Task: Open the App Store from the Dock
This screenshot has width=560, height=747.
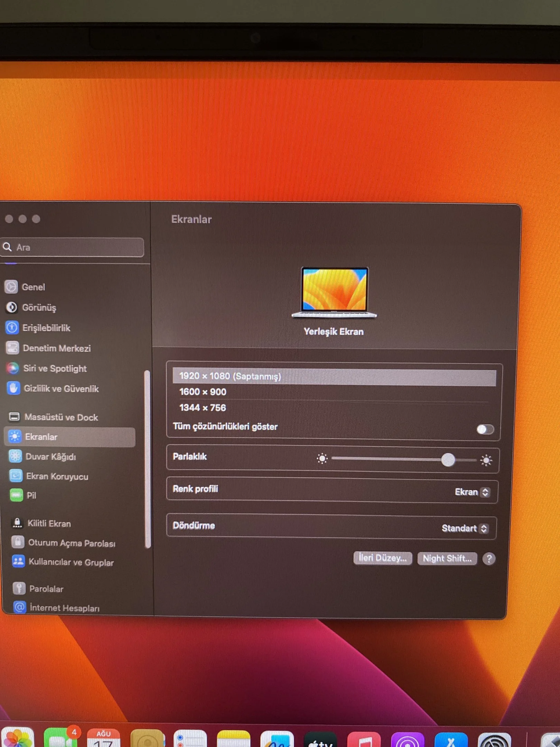Action: pyautogui.click(x=451, y=740)
